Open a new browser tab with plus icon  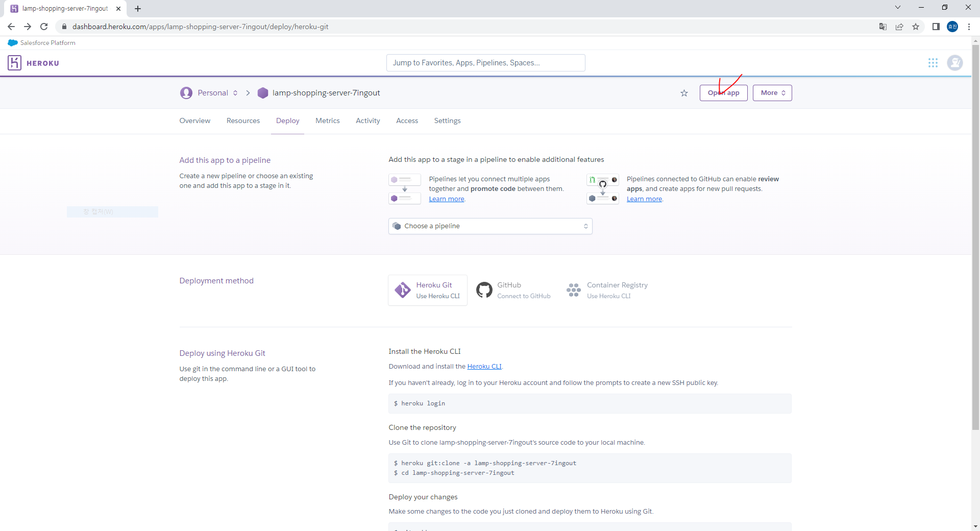138,9
